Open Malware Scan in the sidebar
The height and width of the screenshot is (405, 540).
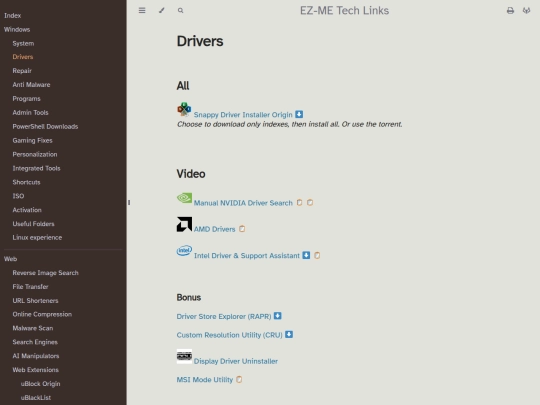(x=33, y=328)
